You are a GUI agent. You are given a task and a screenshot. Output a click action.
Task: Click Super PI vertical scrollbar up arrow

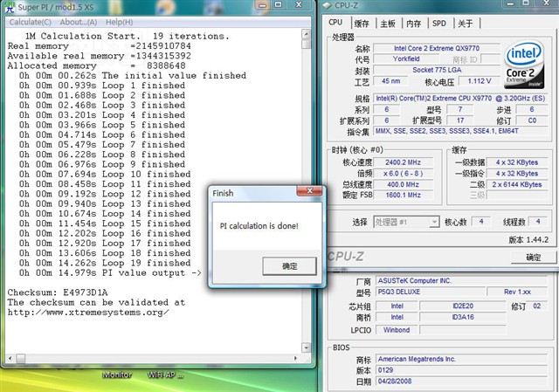point(307,35)
